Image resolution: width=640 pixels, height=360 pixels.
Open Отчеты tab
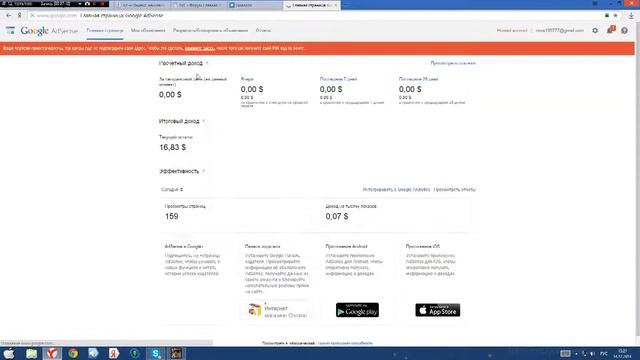[263, 31]
